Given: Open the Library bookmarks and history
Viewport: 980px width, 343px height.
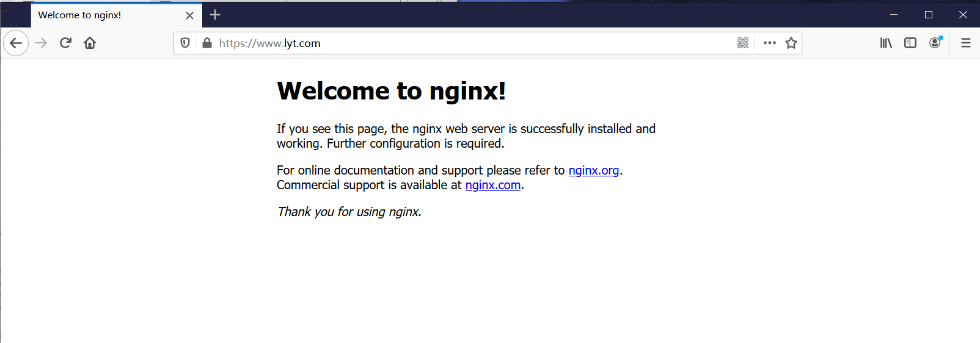Looking at the screenshot, I should click(886, 43).
